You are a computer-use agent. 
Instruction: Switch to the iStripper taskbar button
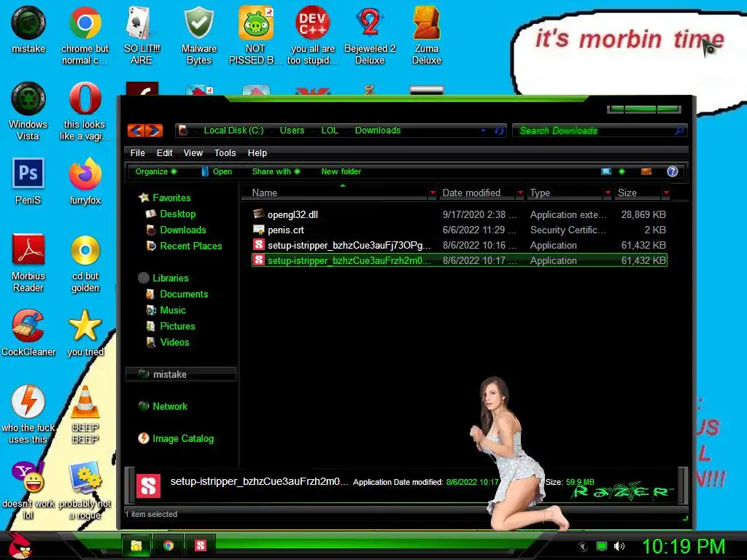201,545
